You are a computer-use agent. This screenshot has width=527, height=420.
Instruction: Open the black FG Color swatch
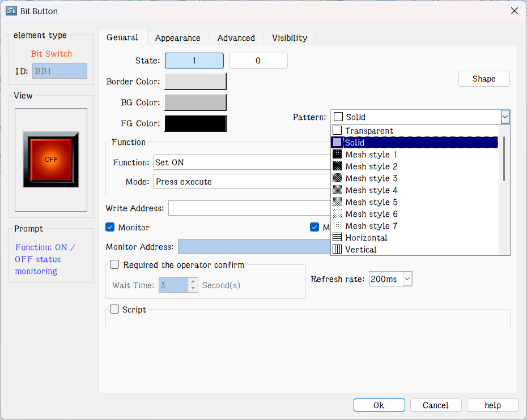click(x=195, y=123)
